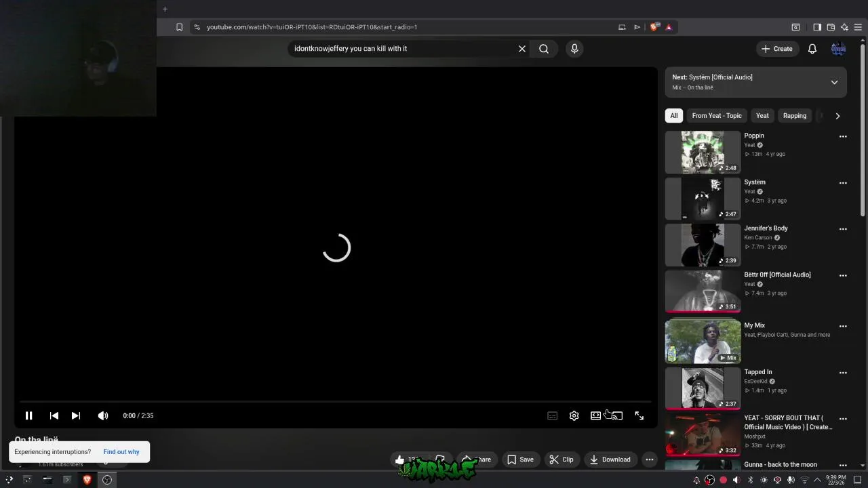868x488 pixels.
Task: Open a new browser tab
Action: [165, 9]
